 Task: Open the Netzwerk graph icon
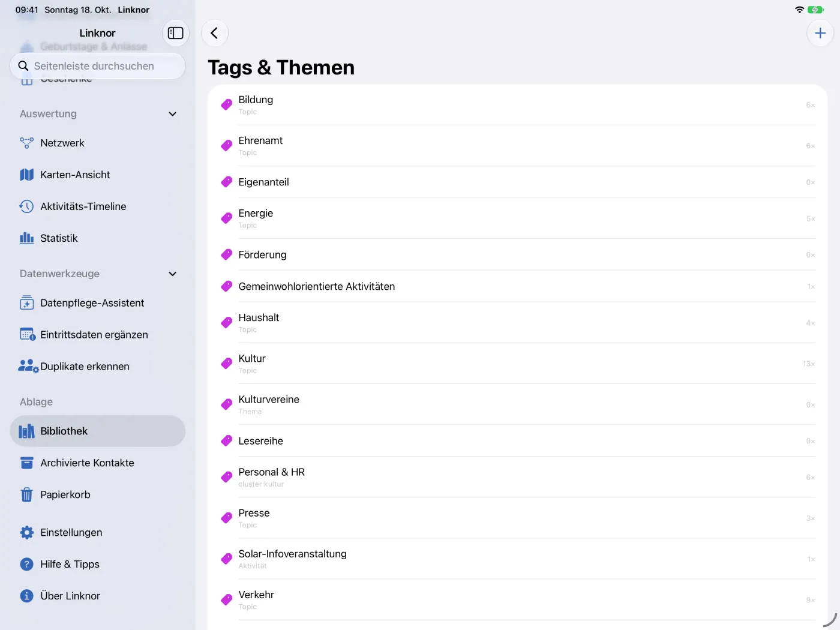tap(26, 143)
